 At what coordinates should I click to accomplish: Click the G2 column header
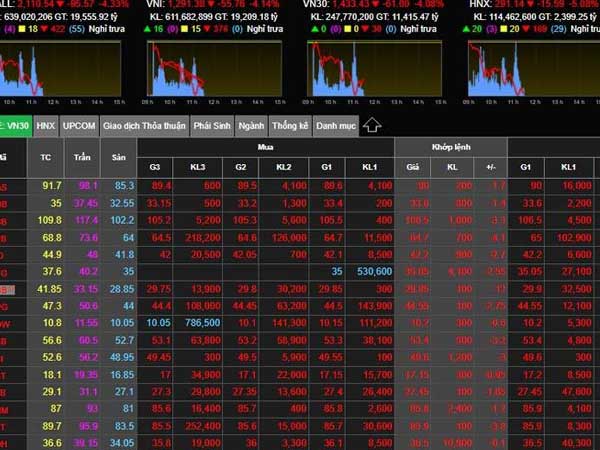coord(240,168)
